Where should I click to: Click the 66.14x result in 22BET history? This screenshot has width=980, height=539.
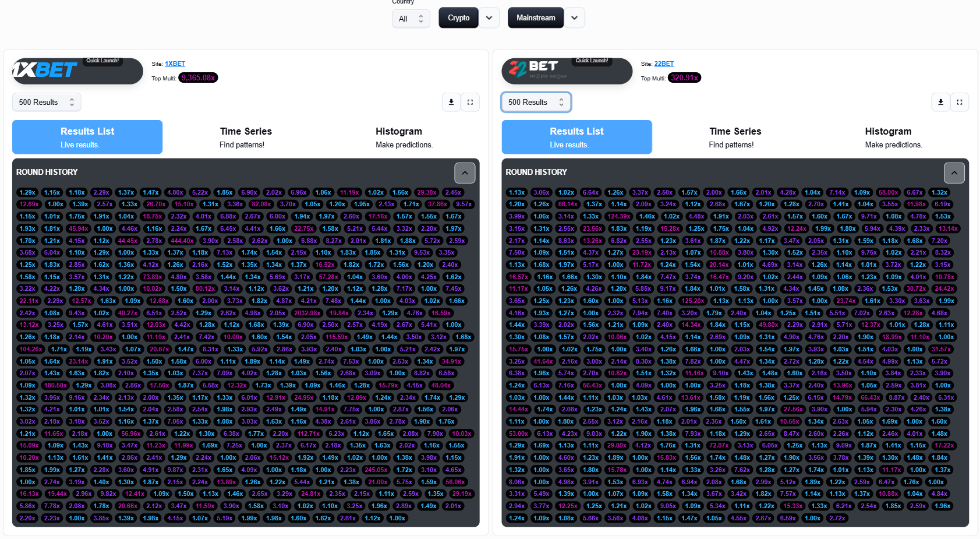tap(568, 204)
